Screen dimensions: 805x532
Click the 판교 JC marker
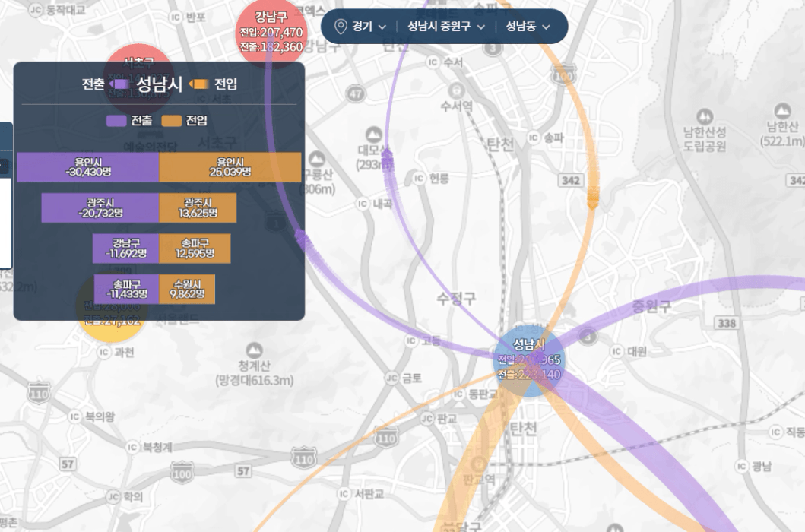coord(427,419)
